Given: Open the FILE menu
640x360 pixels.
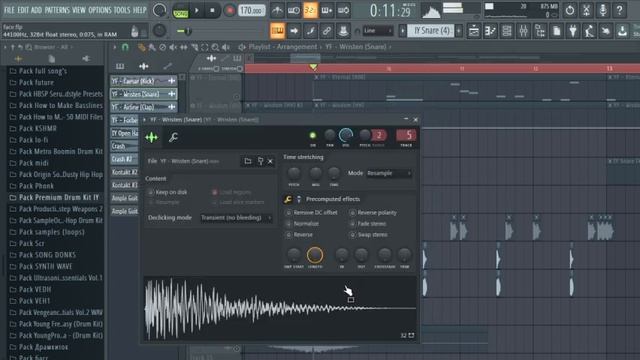Looking at the screenshot, I should (x=9, y=10).
